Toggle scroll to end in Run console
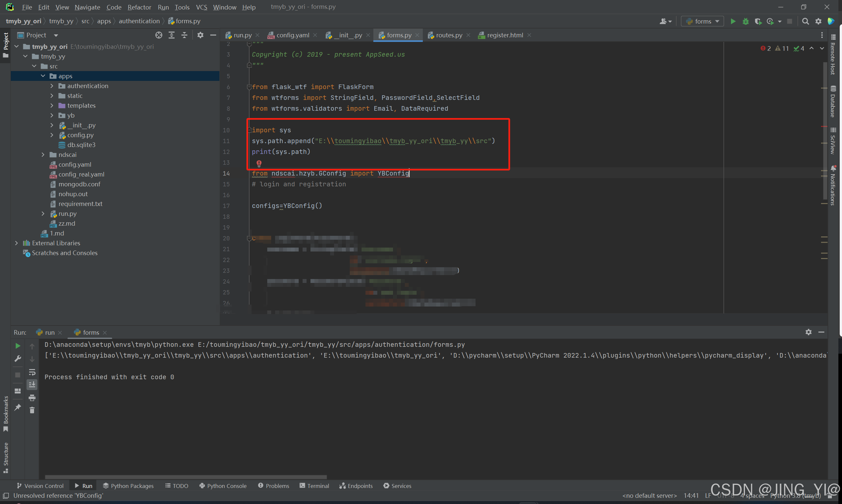 point(32,384)
